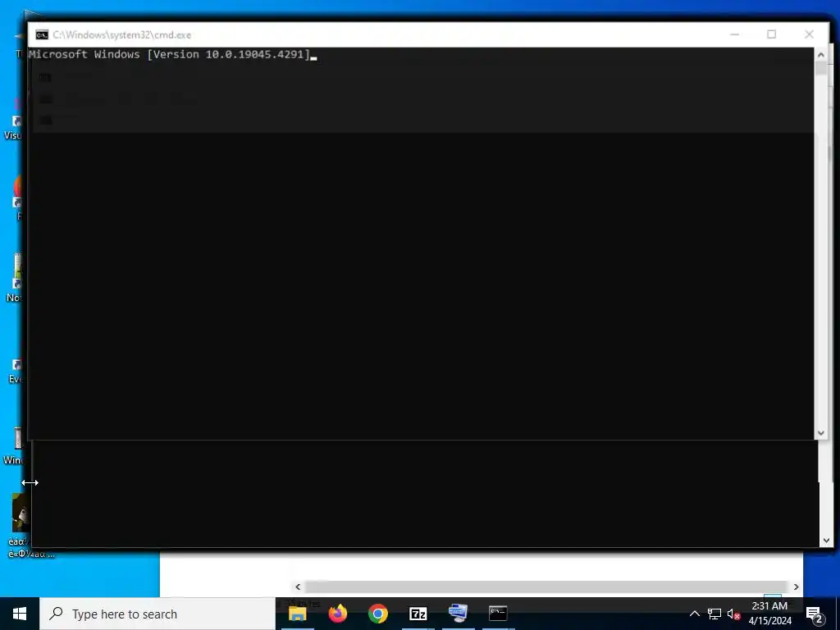This screenshot has width=840, height=630.
Task: Open the cmd.exe title bar system icon
Action: [42, 34]
